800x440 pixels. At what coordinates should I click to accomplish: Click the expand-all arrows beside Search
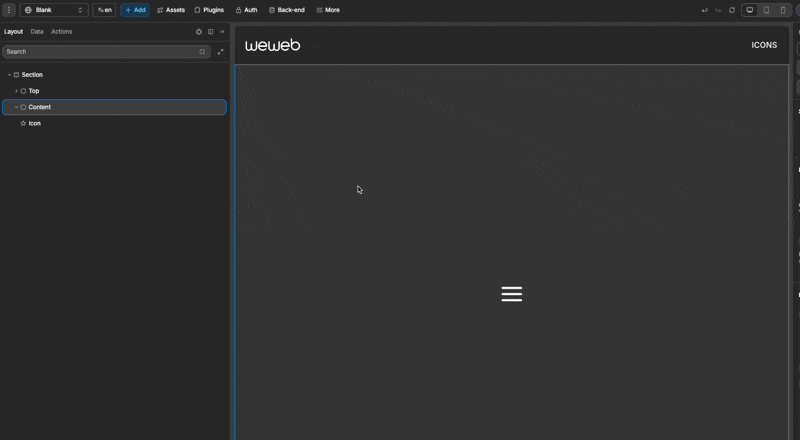pyautogui.click(x=220, y=52)
